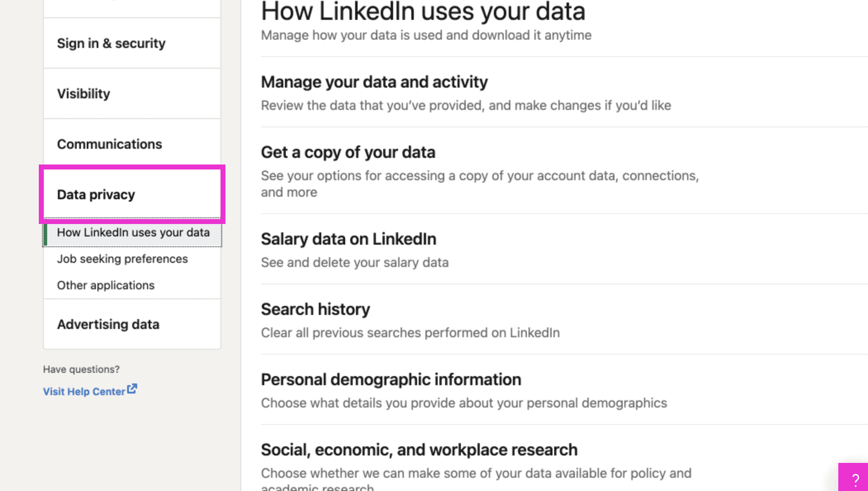Viewport: 868px width, 491px height.
Task: Select How LinkedIn uses your data sub-item
Action: click(133, 232)
